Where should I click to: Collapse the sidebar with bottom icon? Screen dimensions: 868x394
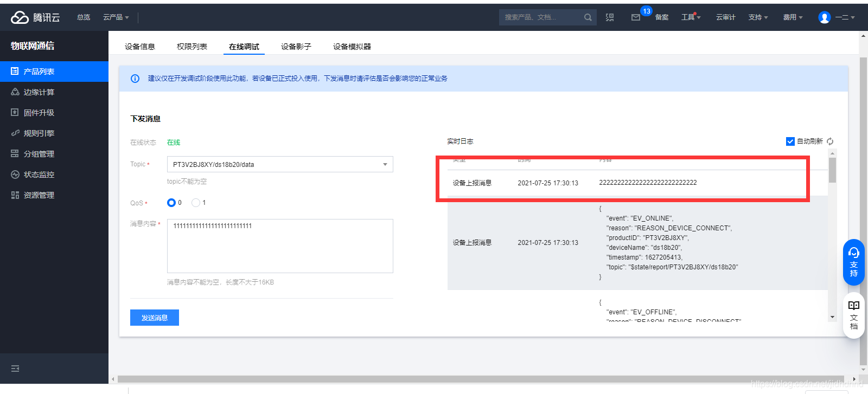point(15,369)
